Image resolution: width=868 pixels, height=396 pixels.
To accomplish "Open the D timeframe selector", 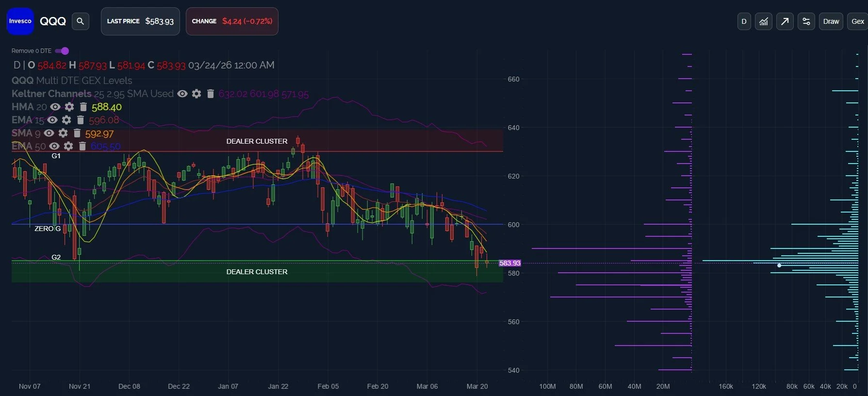I will tap(744, 21).
